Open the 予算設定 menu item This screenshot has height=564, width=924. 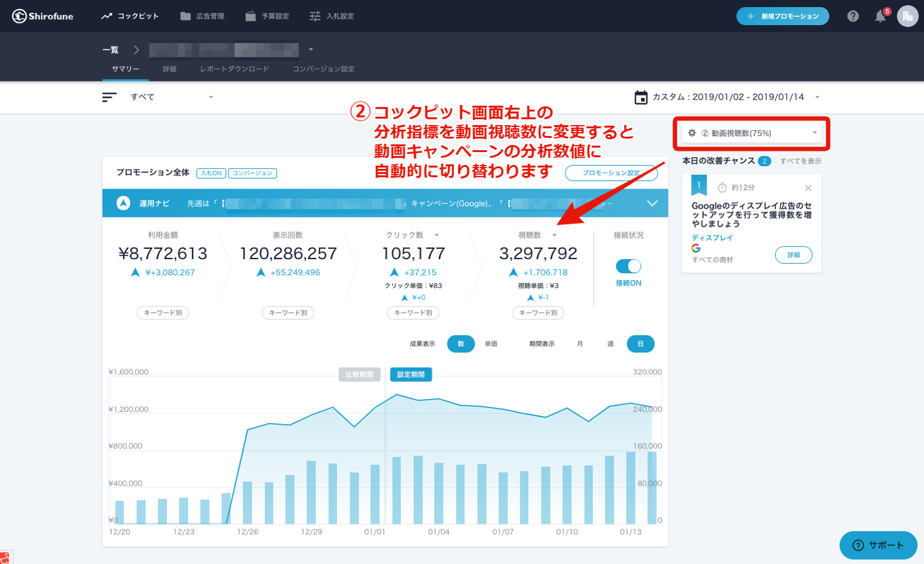point(268,16)
